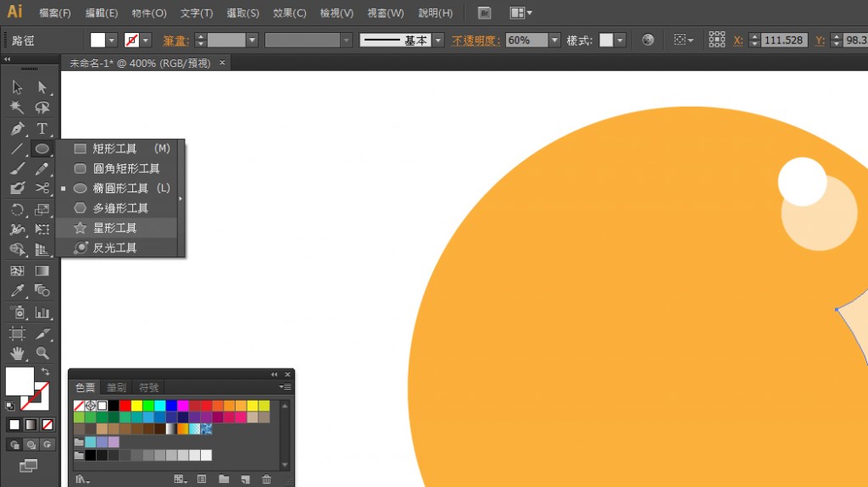Viewport: 868px width, 487px height.
Task: Enable Draw Inside mode
Action: [x=47, y=445]
